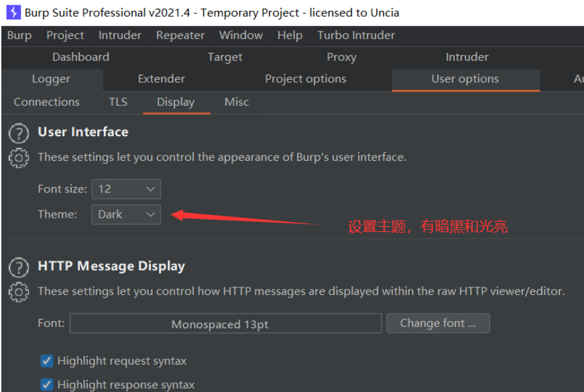Image resolution: width=584 pixels, height=392 pixels.
Task: Toggle Highlight response syntax checkbox
Action: (46, 385)
